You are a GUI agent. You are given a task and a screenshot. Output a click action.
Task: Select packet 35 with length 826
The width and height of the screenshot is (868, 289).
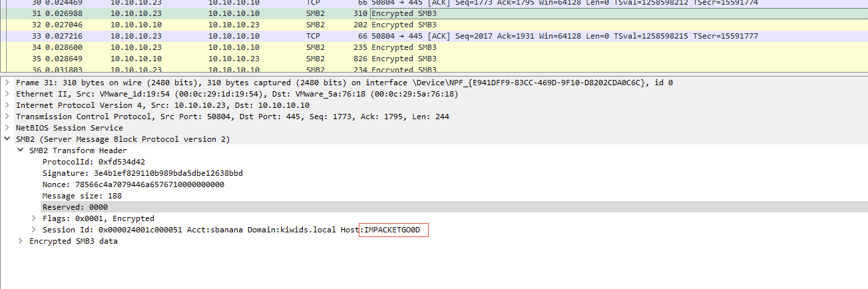tap(434, 59)
